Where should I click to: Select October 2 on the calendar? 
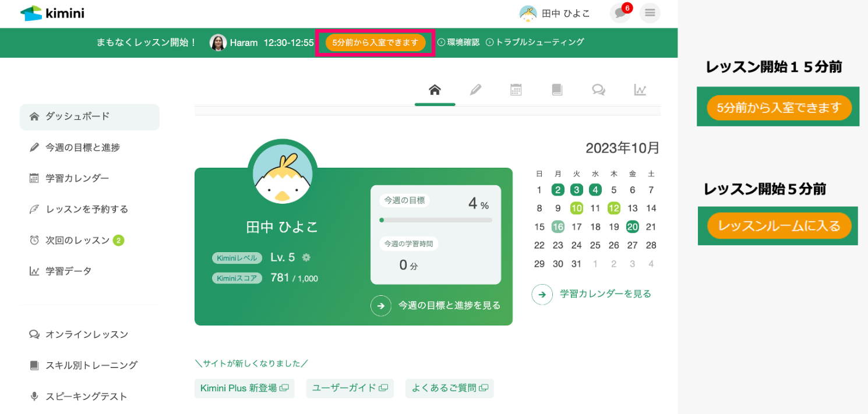click(558, 190)
